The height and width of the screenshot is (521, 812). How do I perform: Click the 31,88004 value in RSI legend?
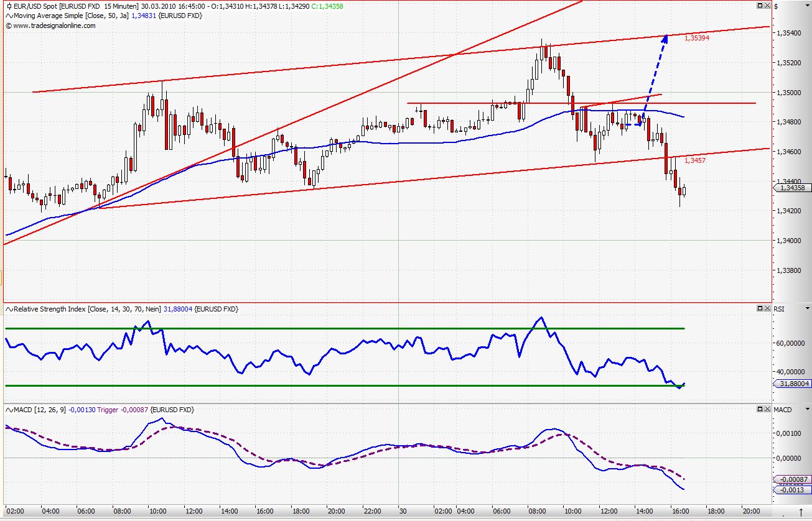tap(178, 309)
